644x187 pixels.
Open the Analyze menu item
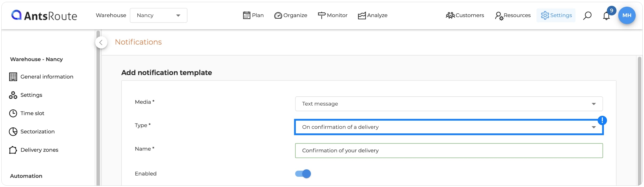click(373, 15)
